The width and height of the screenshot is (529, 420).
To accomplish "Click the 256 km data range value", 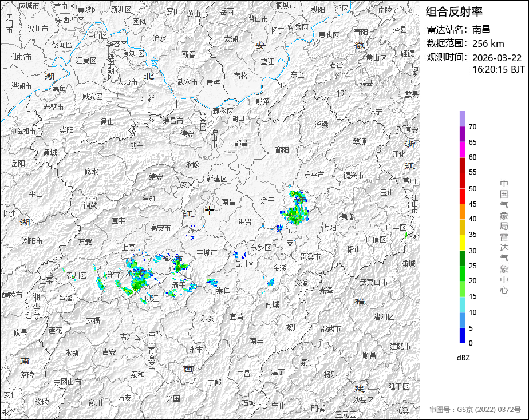I will click(488, 43).
